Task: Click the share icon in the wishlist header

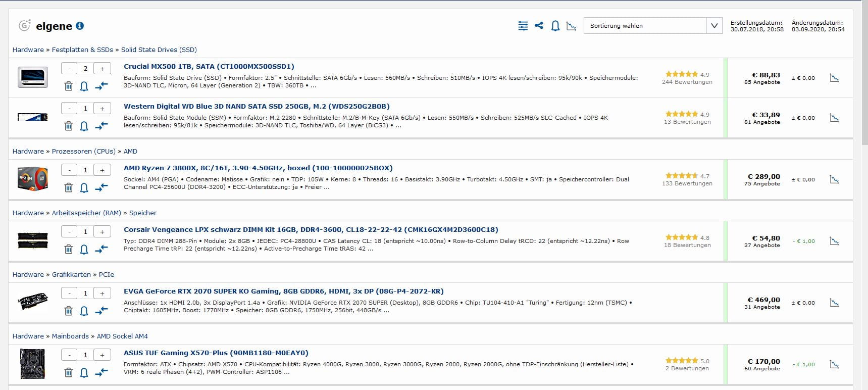Action: [x=539, y=26]
